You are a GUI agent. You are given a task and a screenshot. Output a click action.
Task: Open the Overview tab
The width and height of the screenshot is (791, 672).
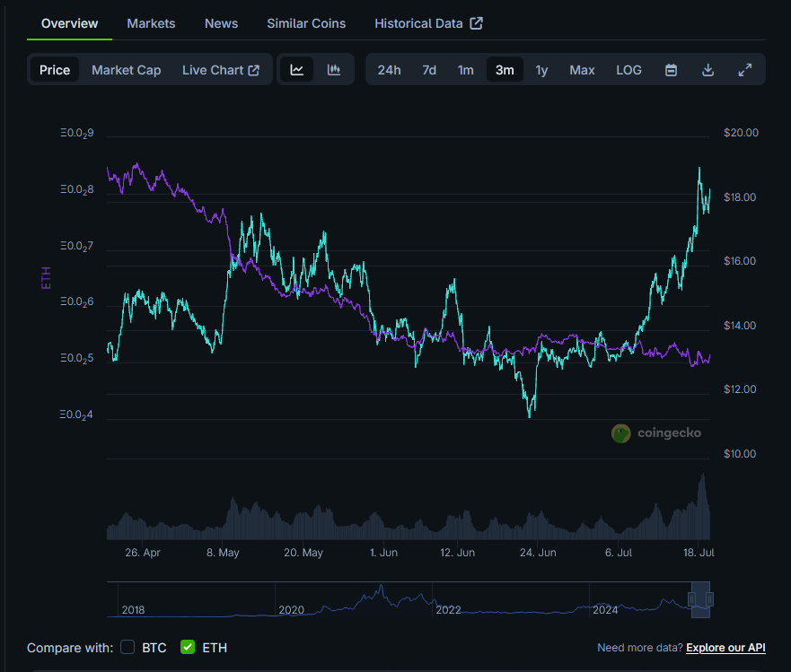[70, 23]
